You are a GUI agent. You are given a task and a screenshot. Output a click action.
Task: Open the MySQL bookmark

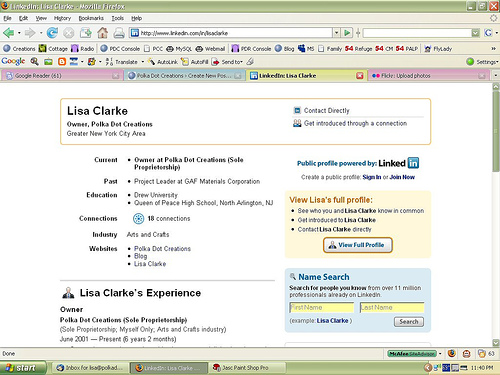[179, 49]
